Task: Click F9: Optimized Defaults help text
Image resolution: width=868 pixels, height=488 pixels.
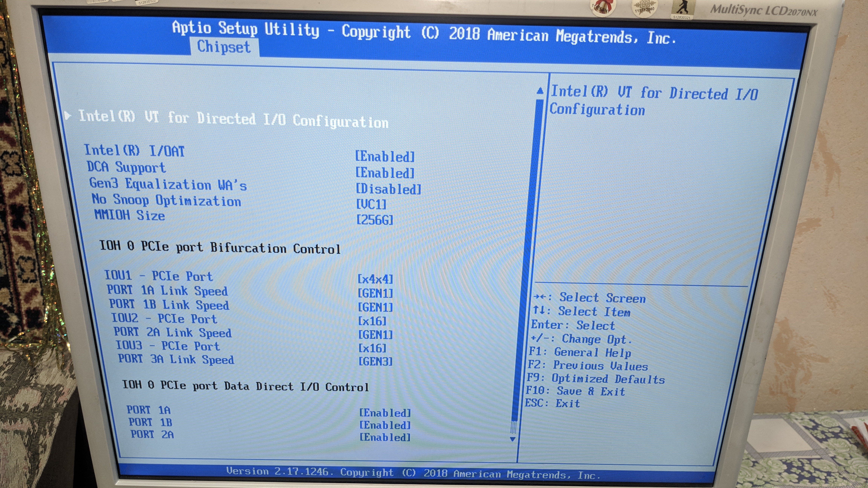Action: tap(595, 379)
